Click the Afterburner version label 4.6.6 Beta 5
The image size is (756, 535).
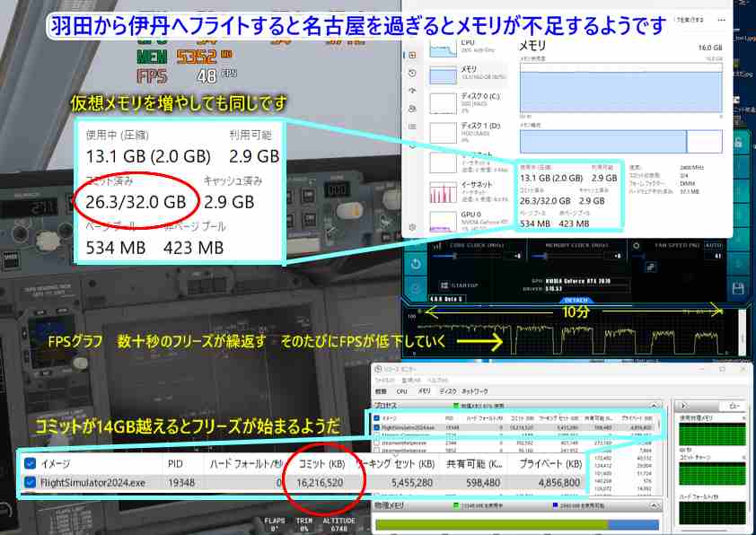446,299
